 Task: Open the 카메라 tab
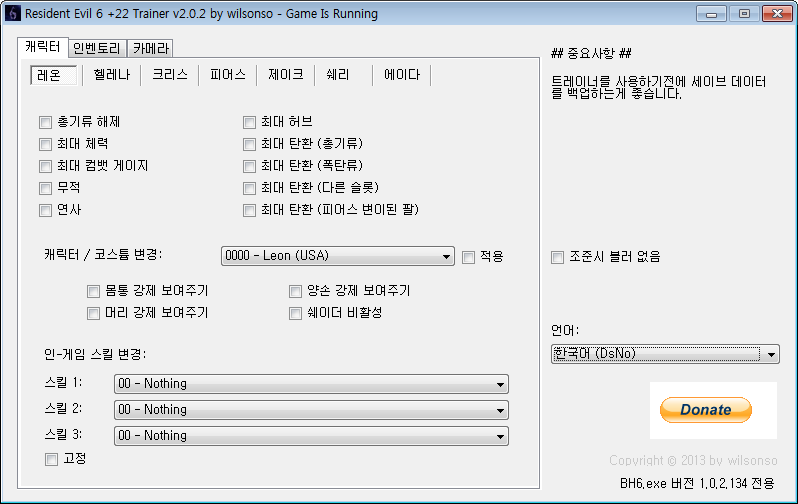coord(151,48)
